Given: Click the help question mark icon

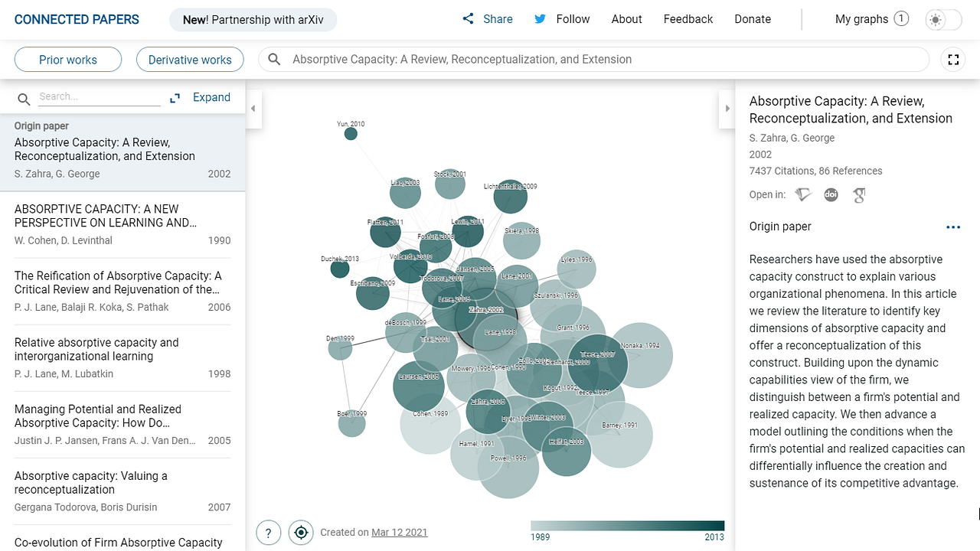Looking at the screenshot, I should coord(268,532).
